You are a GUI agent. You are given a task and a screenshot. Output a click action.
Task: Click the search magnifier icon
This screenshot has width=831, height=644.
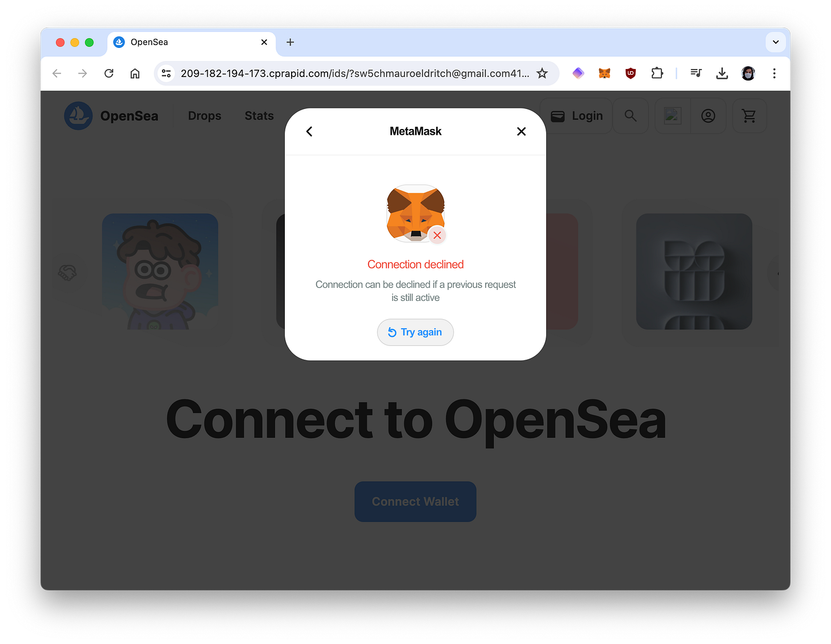pos(631,116)
